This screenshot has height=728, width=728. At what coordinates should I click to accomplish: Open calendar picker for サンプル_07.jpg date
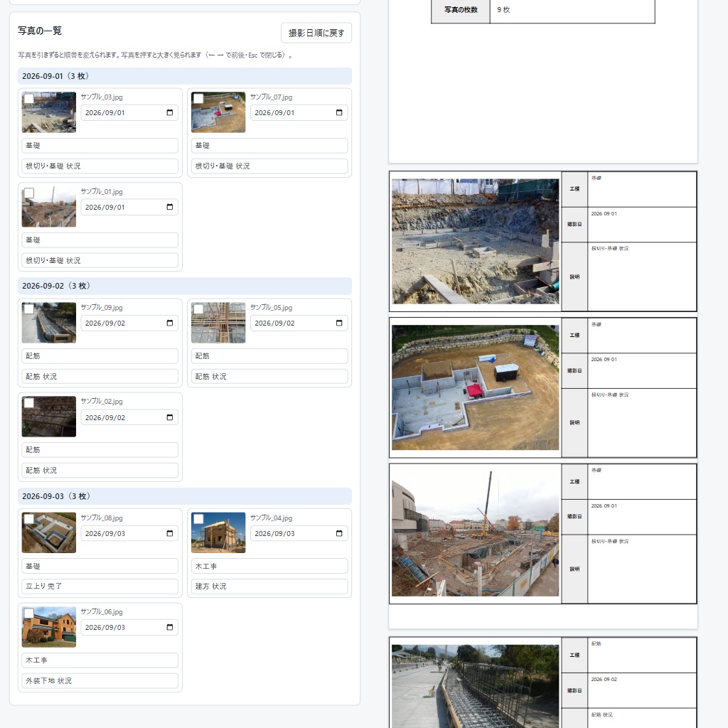339,113
